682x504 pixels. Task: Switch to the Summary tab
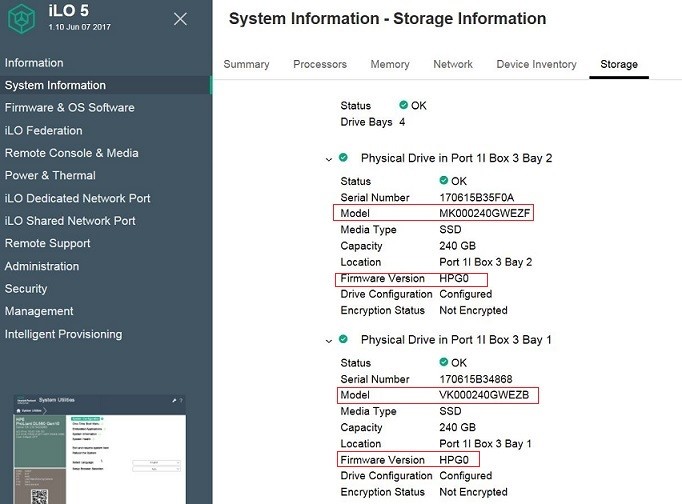click(246, 64)
